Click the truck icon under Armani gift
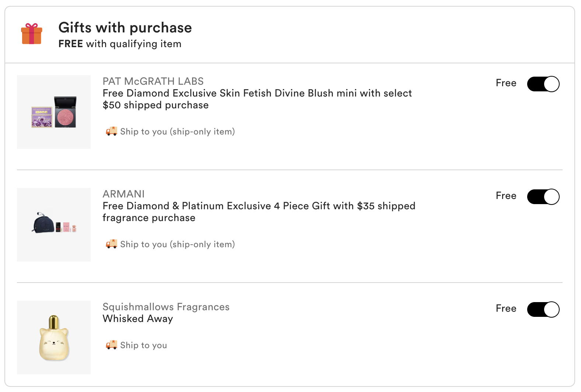The width and height of the screenshot is (581, 392). (111, 244)
